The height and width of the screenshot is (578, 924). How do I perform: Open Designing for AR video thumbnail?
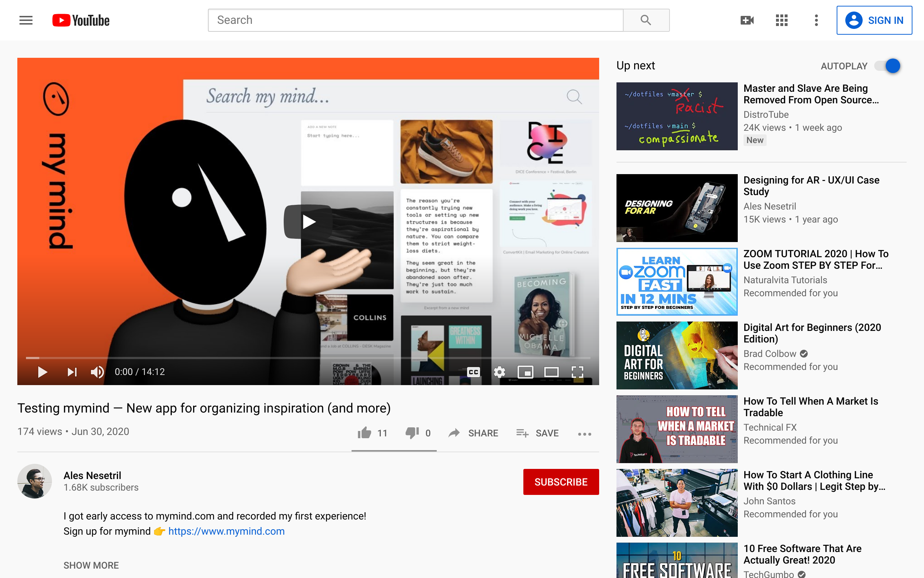(x=677, y=208)
